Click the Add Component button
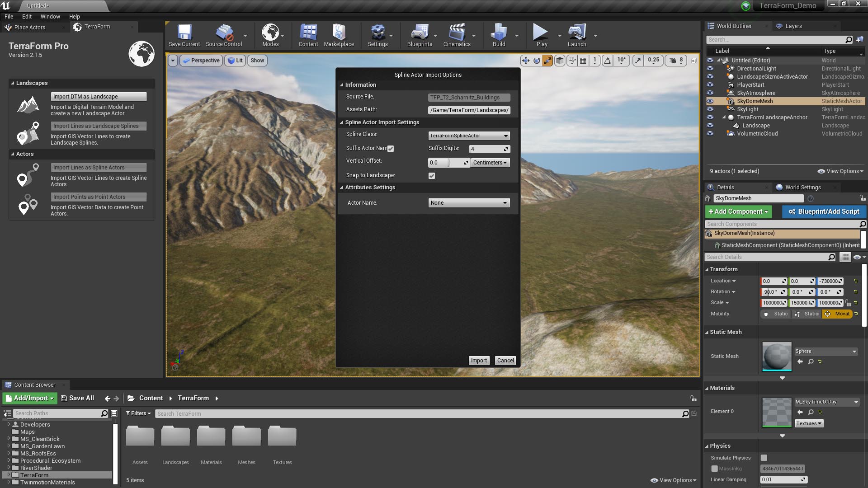Image resolution: width=868 pixels, height=488 pixels. point(738,211)
